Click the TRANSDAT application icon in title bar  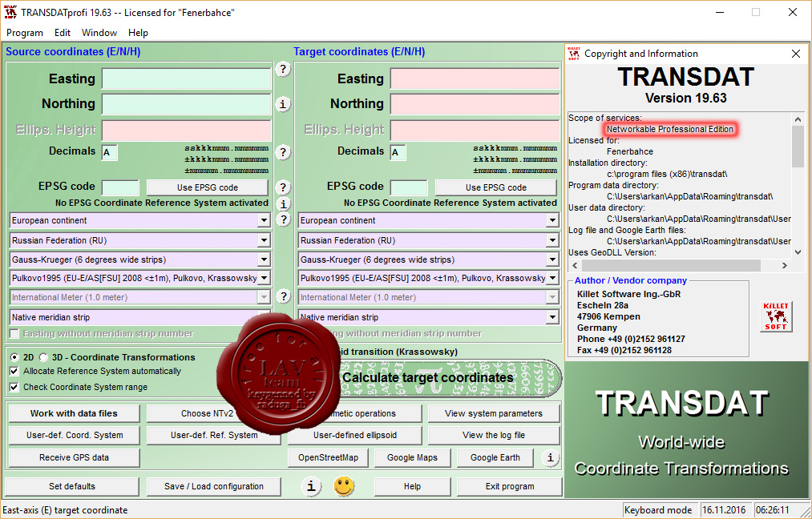(x=10, y=13)
